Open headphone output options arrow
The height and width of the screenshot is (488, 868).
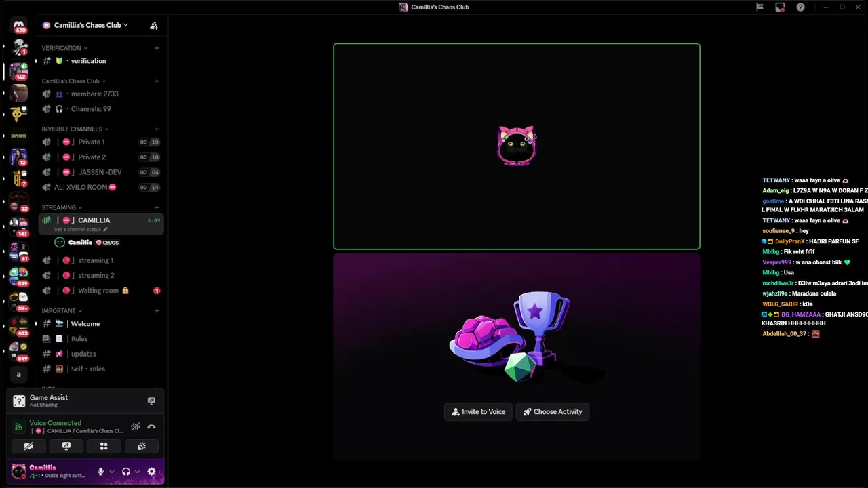tap(137, 472)
